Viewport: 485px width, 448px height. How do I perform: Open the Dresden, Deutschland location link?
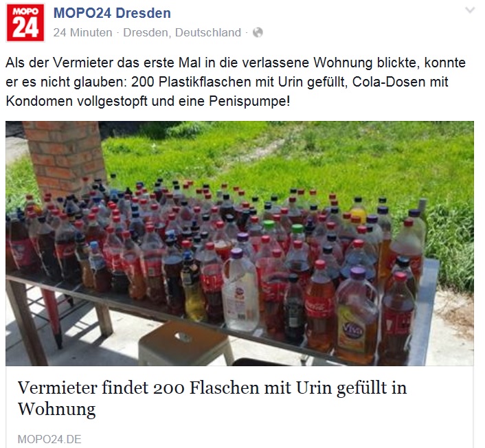click(x=182, y=32)
